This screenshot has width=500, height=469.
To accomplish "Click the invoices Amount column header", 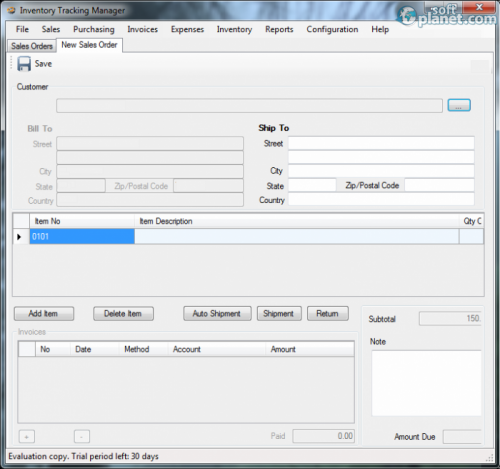I will click(310, 349).
